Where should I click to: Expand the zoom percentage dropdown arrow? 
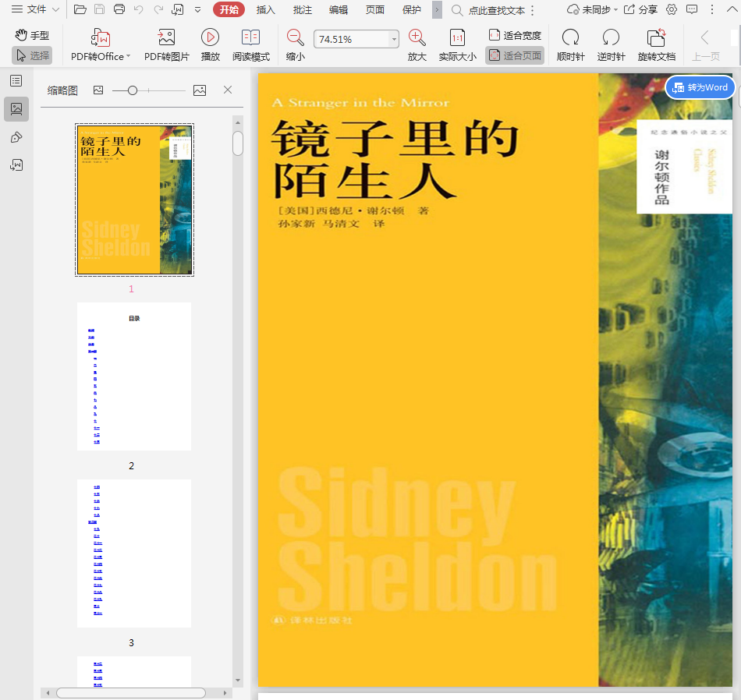[x=394, y=39]
